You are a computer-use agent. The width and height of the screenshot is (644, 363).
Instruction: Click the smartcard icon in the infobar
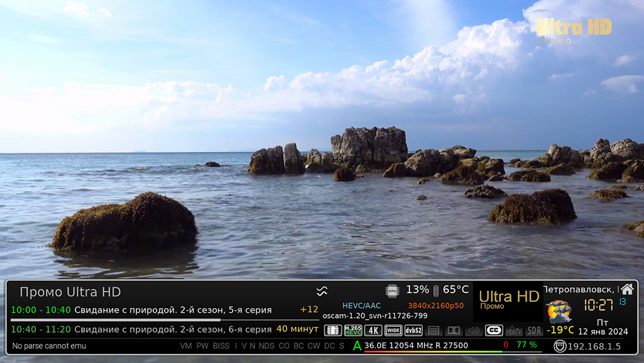point(333,331)
